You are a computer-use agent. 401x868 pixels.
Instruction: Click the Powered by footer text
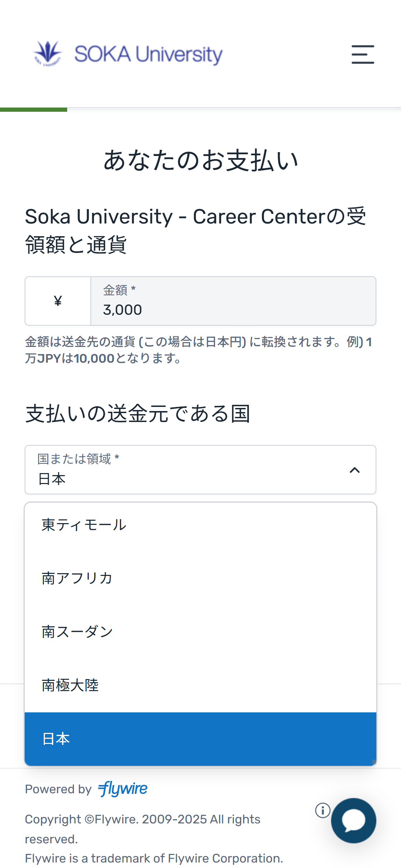point(58,789)
